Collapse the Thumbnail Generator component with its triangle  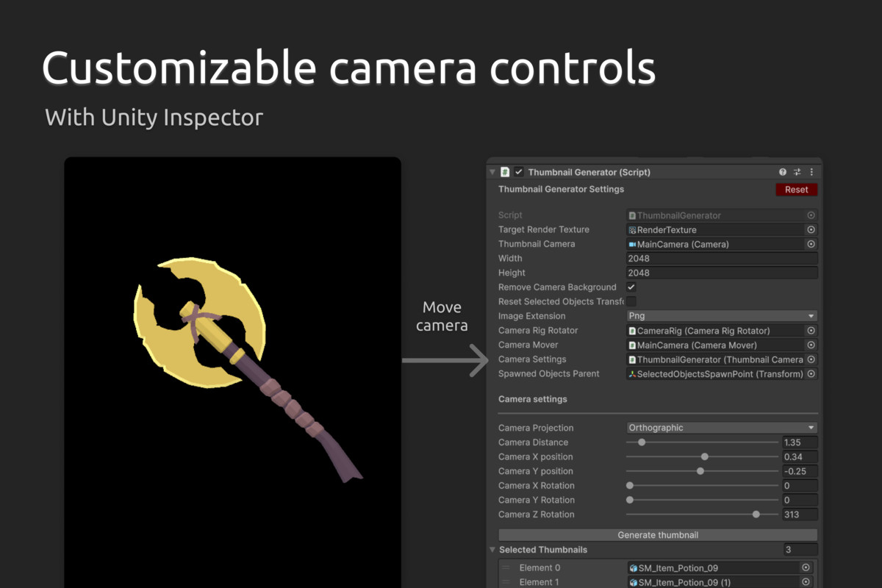coord(492,171)
